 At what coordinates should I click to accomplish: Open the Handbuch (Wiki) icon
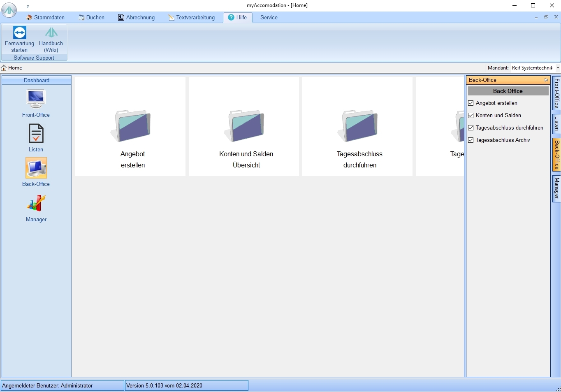click(x=51, y=33)
